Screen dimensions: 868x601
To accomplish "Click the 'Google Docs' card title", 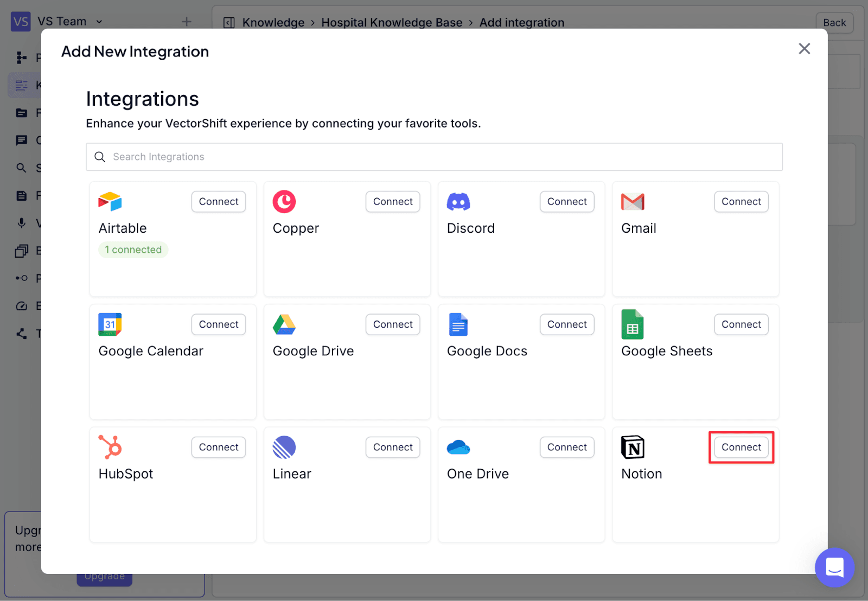I will point(487,351).
